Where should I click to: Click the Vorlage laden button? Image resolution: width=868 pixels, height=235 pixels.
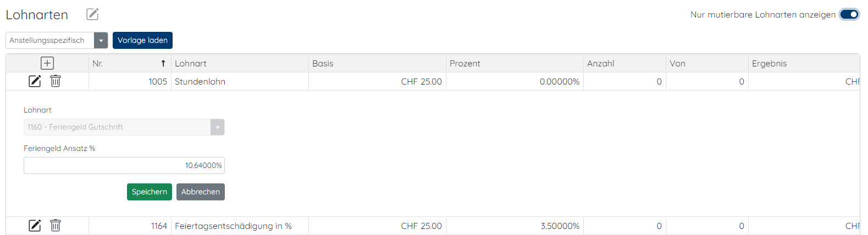pyautogui.click(x=142, y=40)
